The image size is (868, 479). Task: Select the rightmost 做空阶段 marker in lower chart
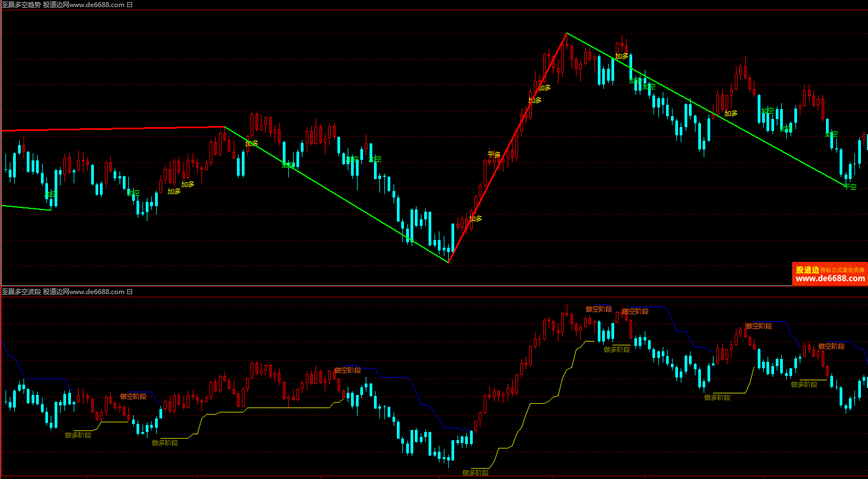831,346
